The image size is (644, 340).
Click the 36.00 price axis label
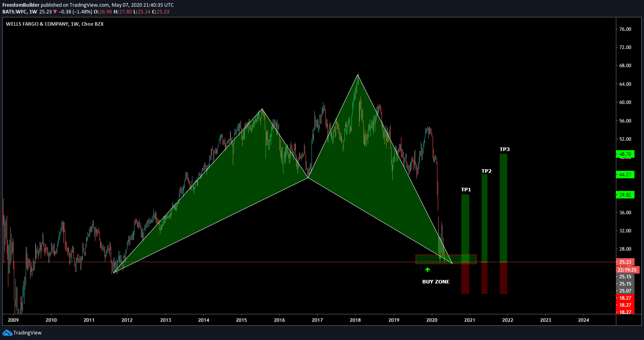[x=625, y=213]
